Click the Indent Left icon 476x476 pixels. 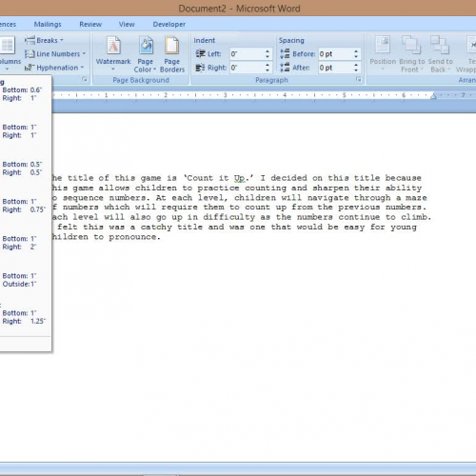pyautogui.click(x=200, y=53)
